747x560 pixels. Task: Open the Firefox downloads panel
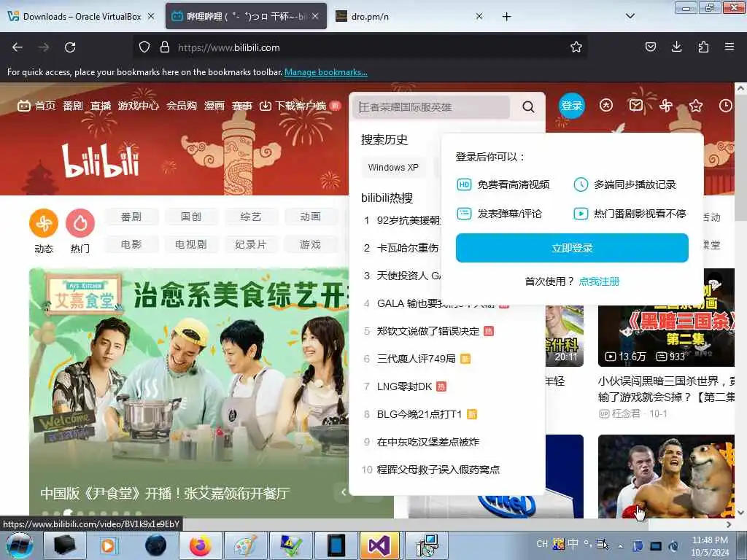coord(676,47)
